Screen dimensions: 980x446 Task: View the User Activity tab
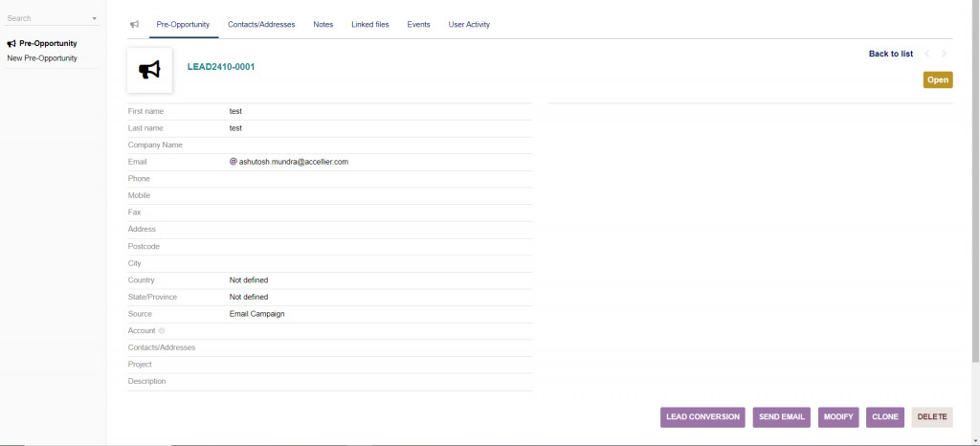coord(469,24)
